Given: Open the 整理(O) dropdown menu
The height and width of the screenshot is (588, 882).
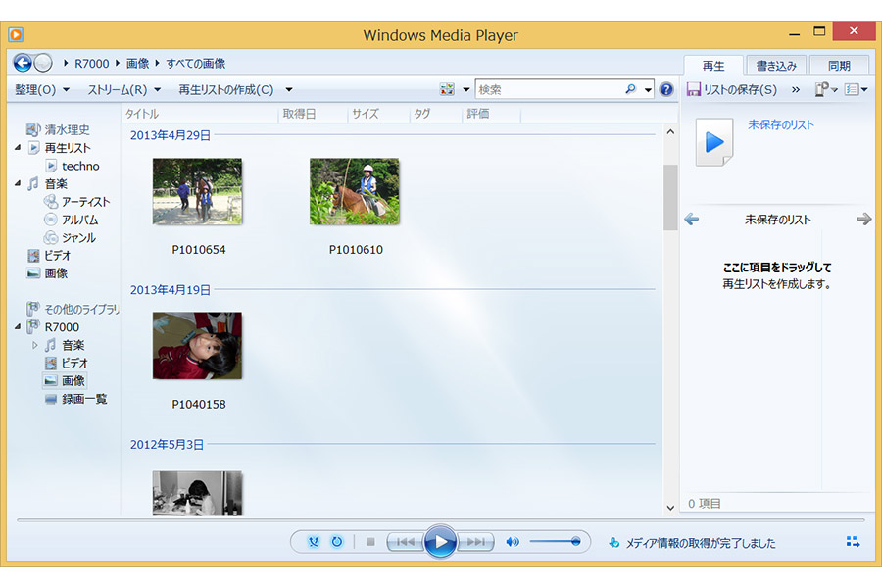Looking at the screenshot, I should click(x=42, y=89).
